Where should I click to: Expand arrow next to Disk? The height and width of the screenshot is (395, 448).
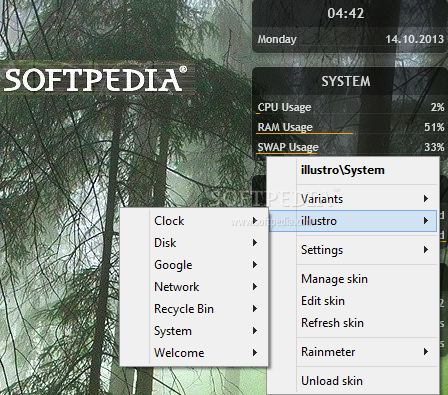[255, 243]
